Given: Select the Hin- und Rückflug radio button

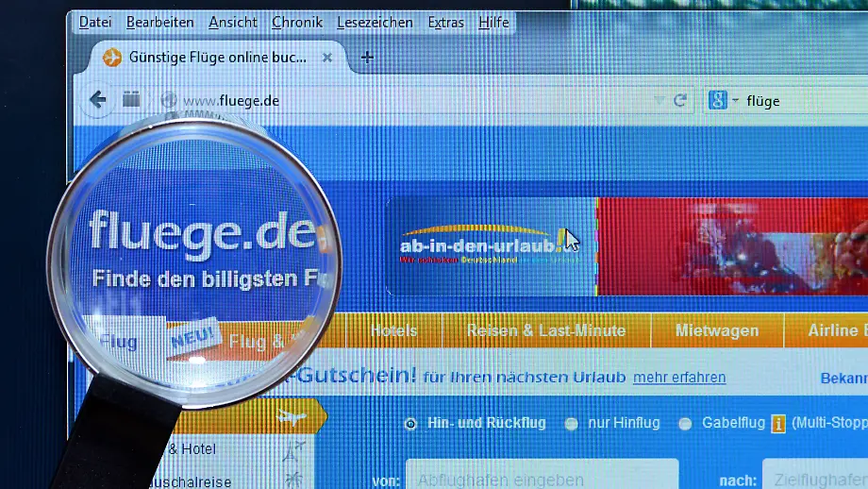Looking at the screenshot, I should [x=410, y=424].
